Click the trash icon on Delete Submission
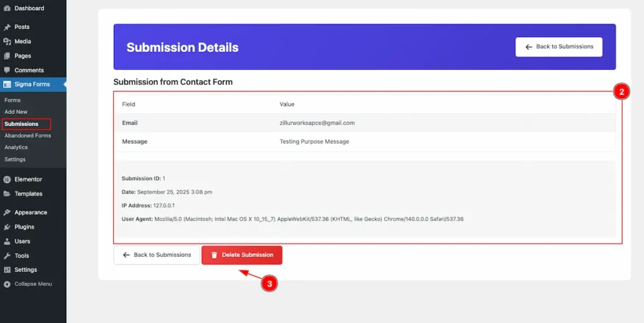The image size is (644, 323). click(214, 255)
